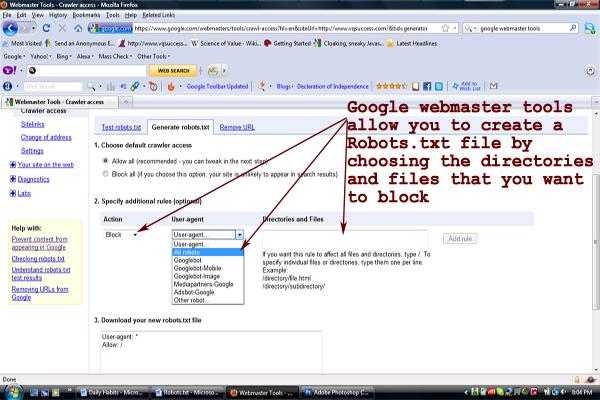
Task: Choose Googlebot from the list
Action: tap(207, 260)
